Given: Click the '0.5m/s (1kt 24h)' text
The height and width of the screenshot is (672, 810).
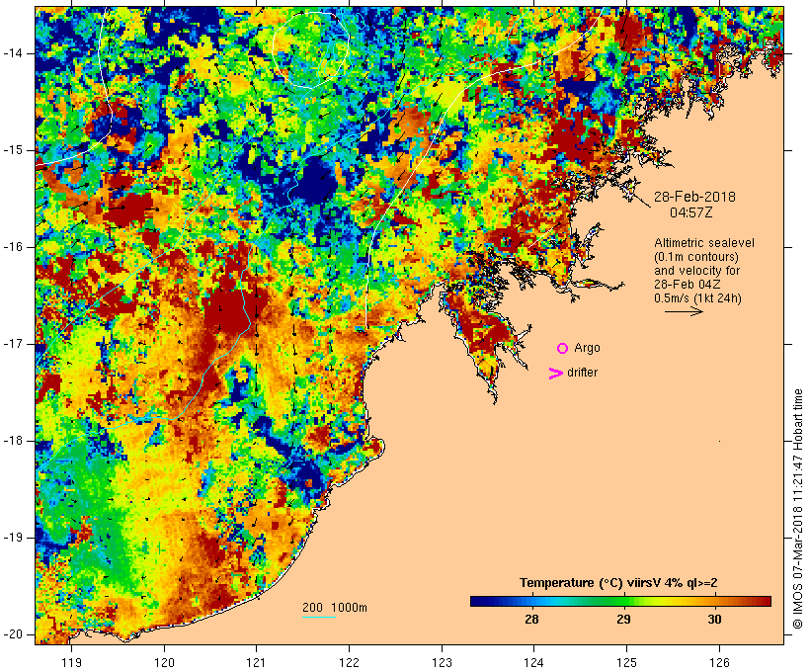Looking at the screenshot, I should [x=697, y=298].
